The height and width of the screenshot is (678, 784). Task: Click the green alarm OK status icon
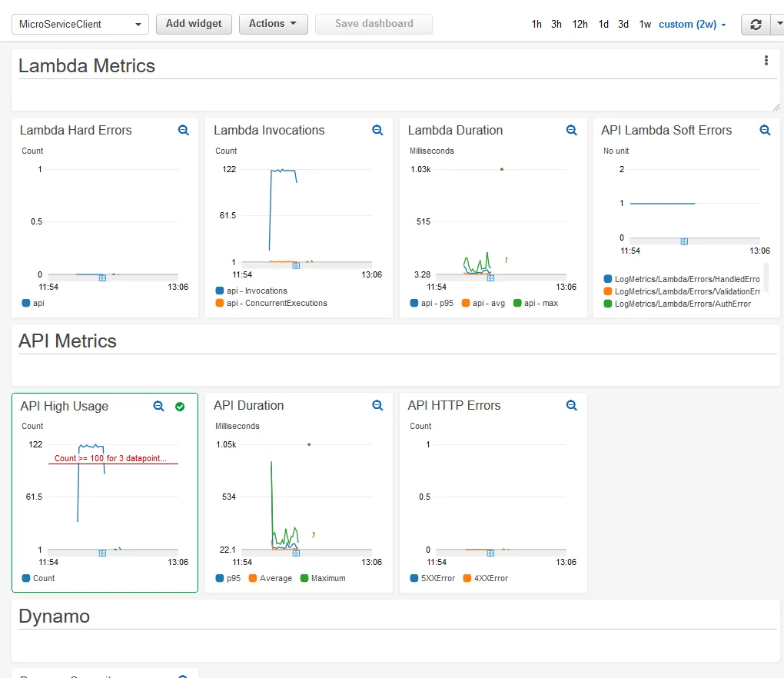(x=180, y=406)
